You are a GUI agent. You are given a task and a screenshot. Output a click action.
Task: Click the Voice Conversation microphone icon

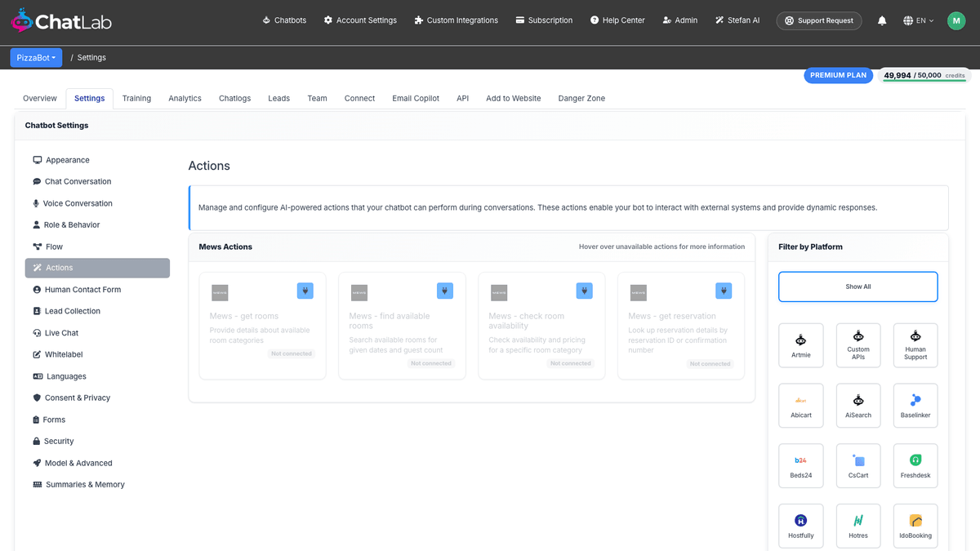(36, 203)
